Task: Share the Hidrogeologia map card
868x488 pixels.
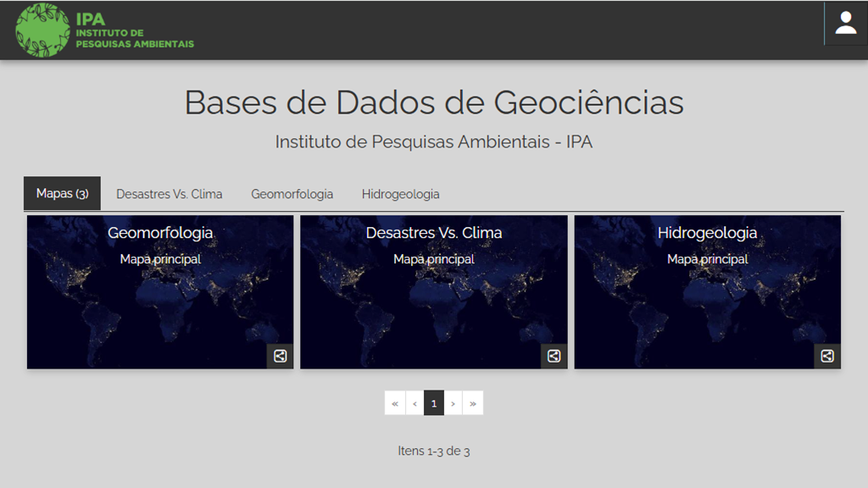Action: (828, 356)
